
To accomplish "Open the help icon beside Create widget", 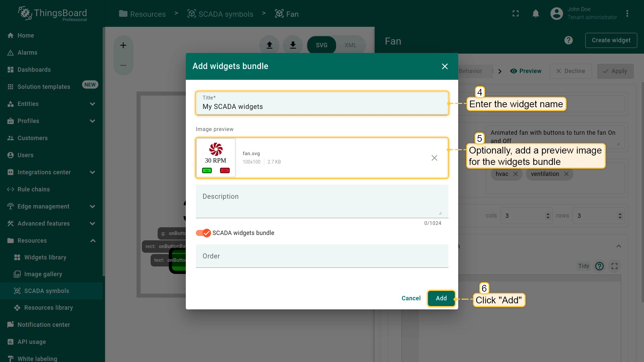I will click(x=568, y=40).
